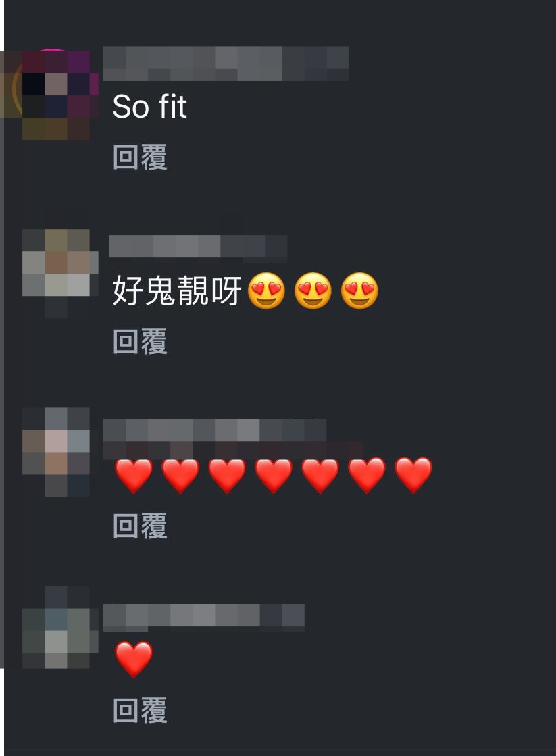
Task: Open avatar beside the seven hearts comment
Action: pyautogui.click(x=57, y=452)
